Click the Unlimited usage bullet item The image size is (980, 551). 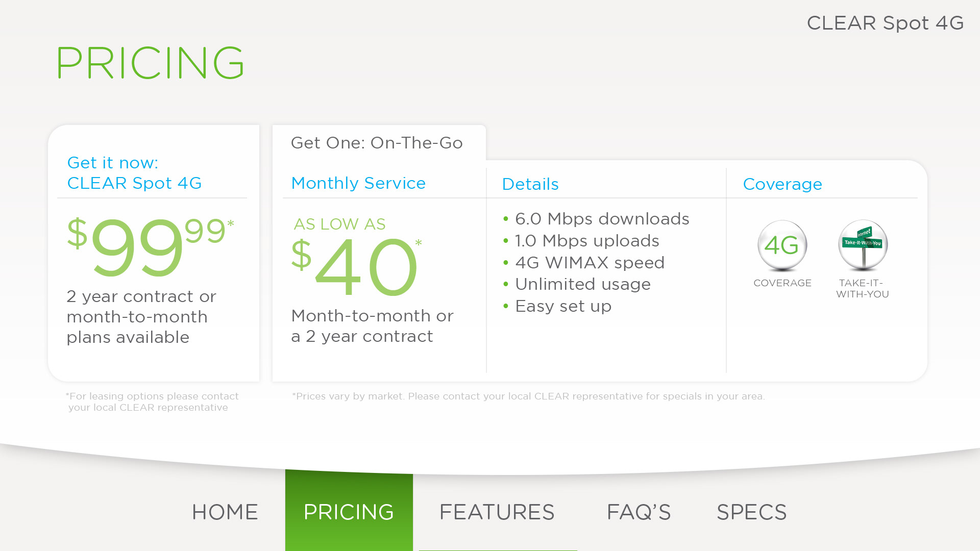(577, 284)
